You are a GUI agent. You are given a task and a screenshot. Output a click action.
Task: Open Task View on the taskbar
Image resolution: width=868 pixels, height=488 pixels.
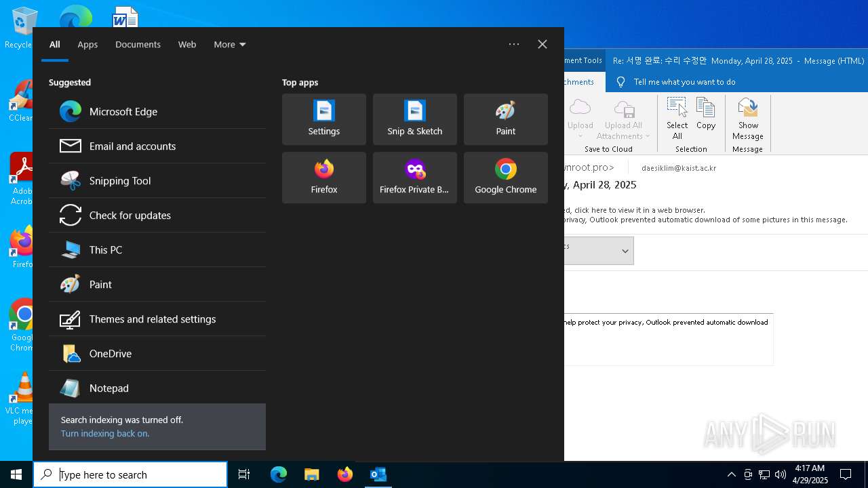244,474
